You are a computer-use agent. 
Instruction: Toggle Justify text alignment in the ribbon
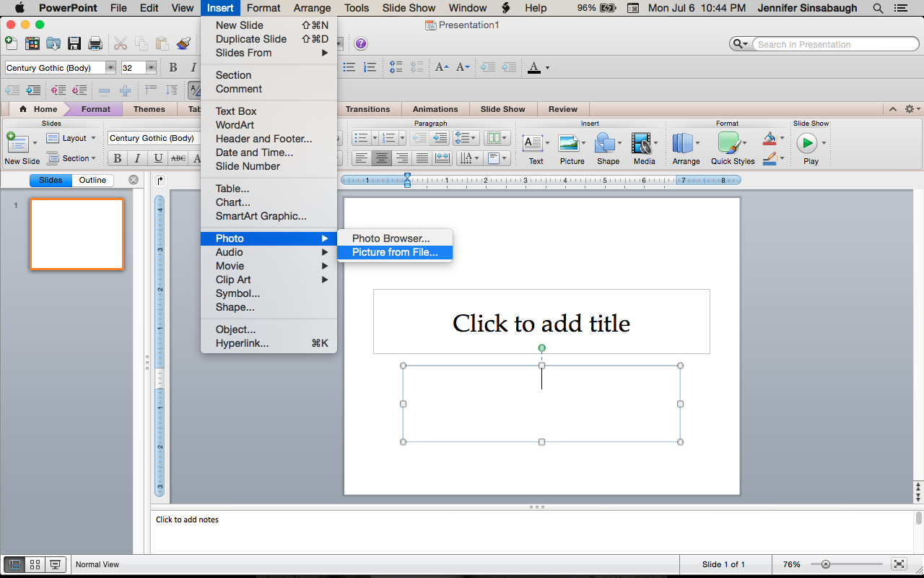tap(422, 158)
